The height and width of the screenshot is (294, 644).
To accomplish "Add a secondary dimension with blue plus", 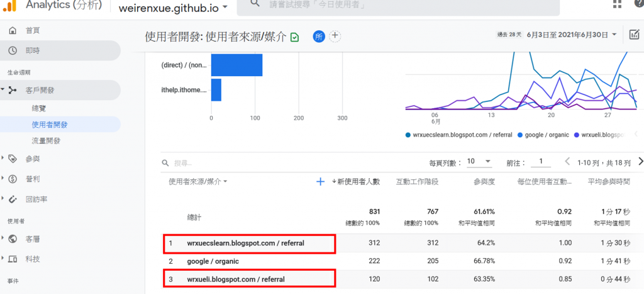I will click(x=320, y=181).
